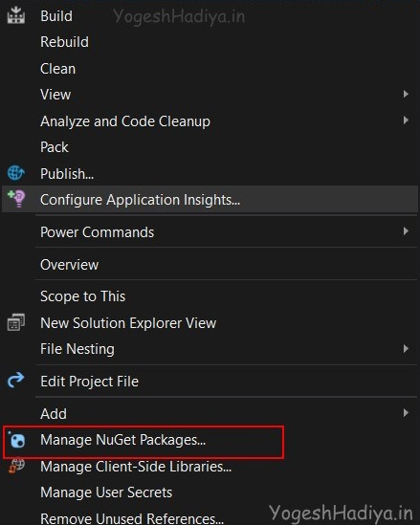
Task: Expand the Analyze and Code Cleanup arrow
Action: tap(406, 120)
